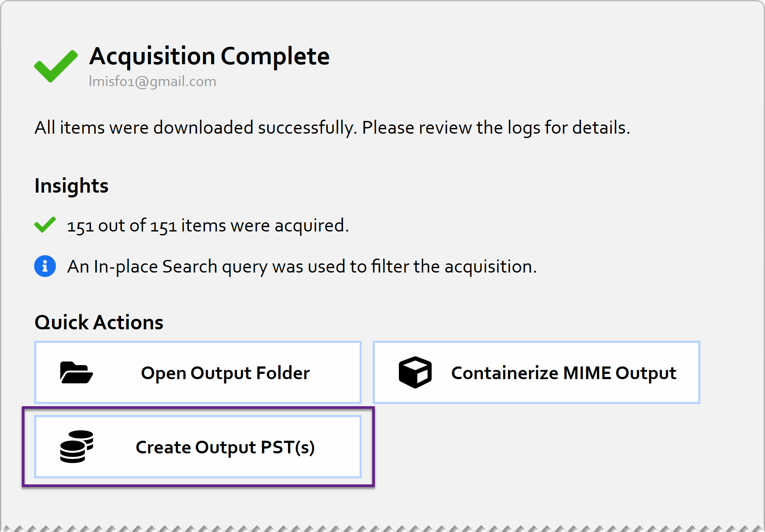Viewport: 765px width, 532px height.
Task: Click the In-place Search query insight text
Action: point(302,266)
